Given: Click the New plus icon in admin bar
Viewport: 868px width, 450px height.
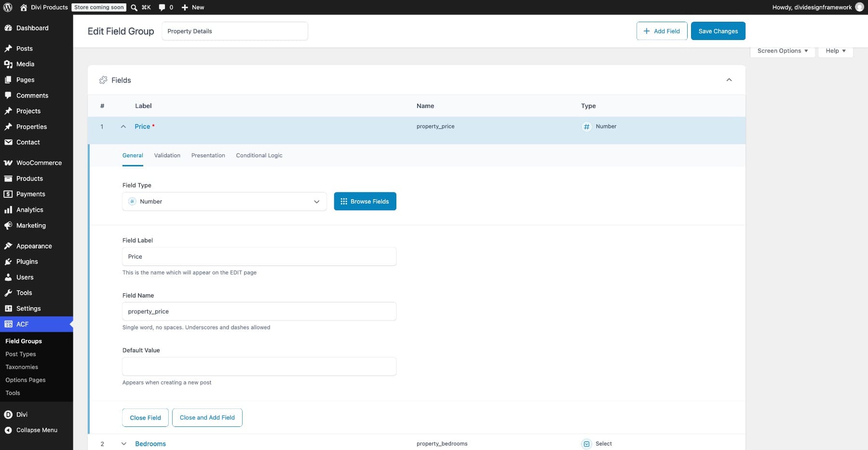Looking at the screenshot, I should (x=185, y=7).
